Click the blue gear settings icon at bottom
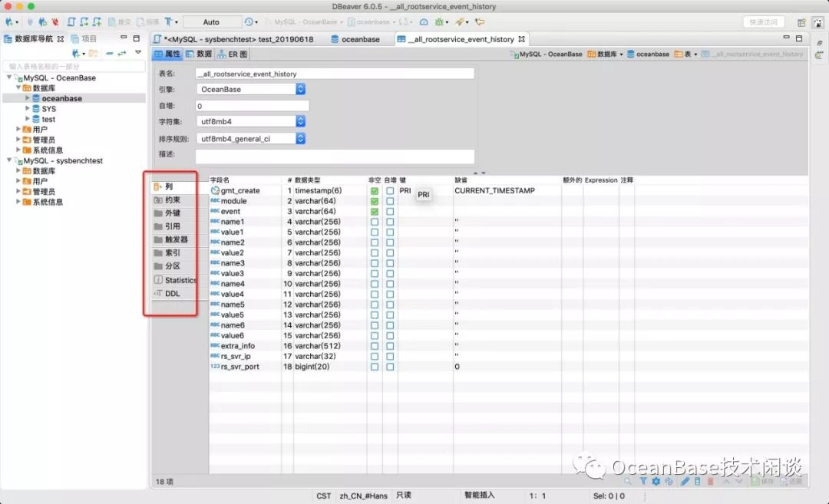Viewport: 829px width, 504px height. point(656,481)
